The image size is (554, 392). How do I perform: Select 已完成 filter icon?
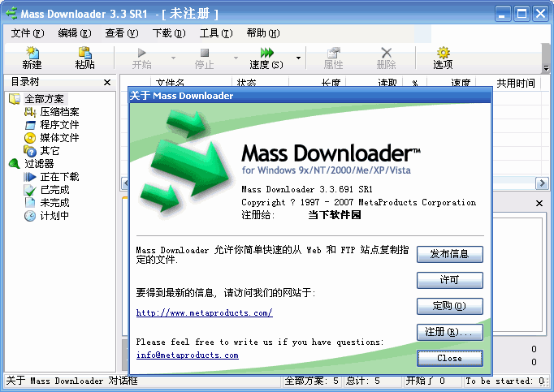click(x=30, y=190)
